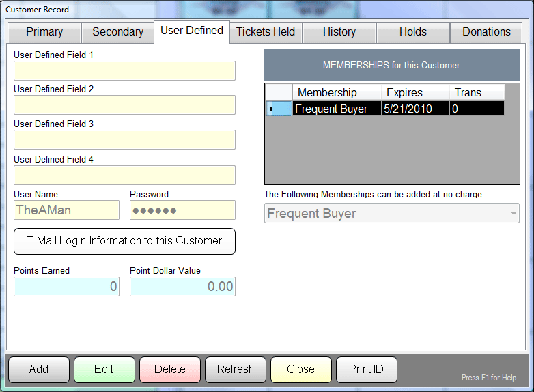
Task: Focus the Password field
Action: (x=182, y=210)
